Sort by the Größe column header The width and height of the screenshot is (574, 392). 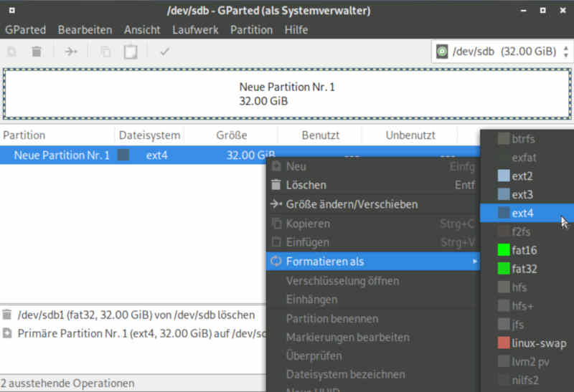click(x=231, y=135)
